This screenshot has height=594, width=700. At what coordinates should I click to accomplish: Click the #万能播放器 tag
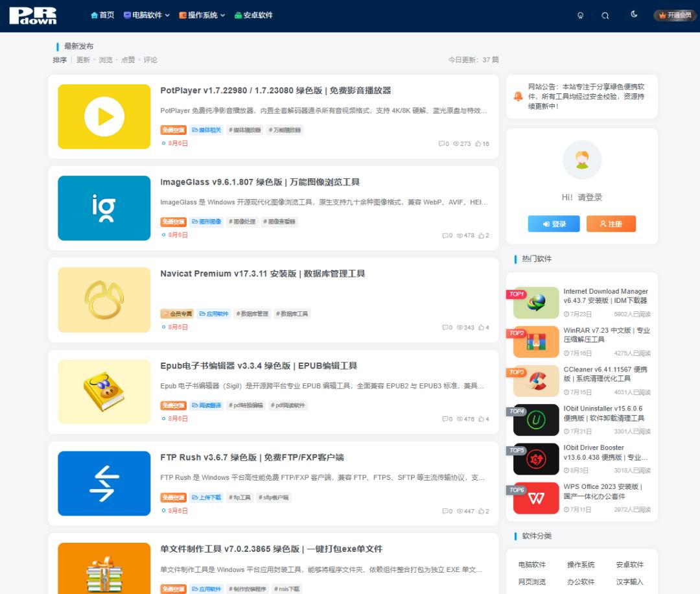(285, 130)
